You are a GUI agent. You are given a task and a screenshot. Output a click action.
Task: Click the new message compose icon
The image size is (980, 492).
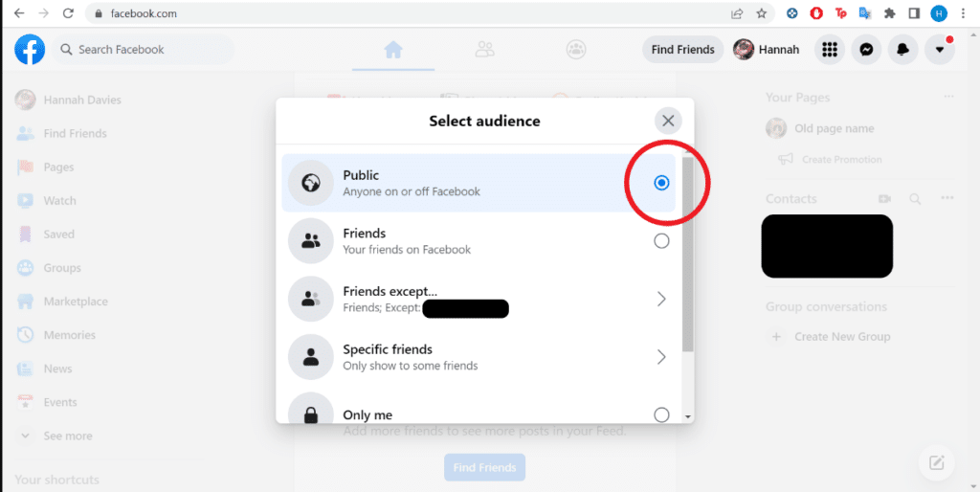point(936,462)
